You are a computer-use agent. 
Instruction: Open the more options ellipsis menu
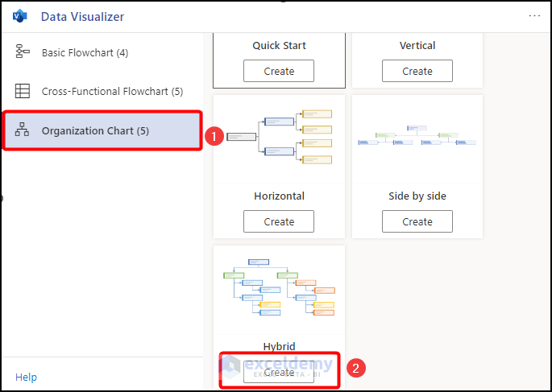534,15
